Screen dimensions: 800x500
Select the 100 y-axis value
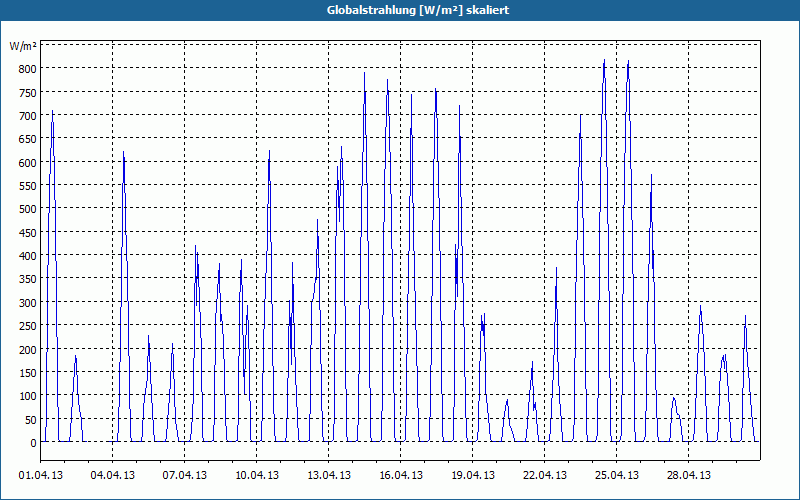click(x=27, y=396)
